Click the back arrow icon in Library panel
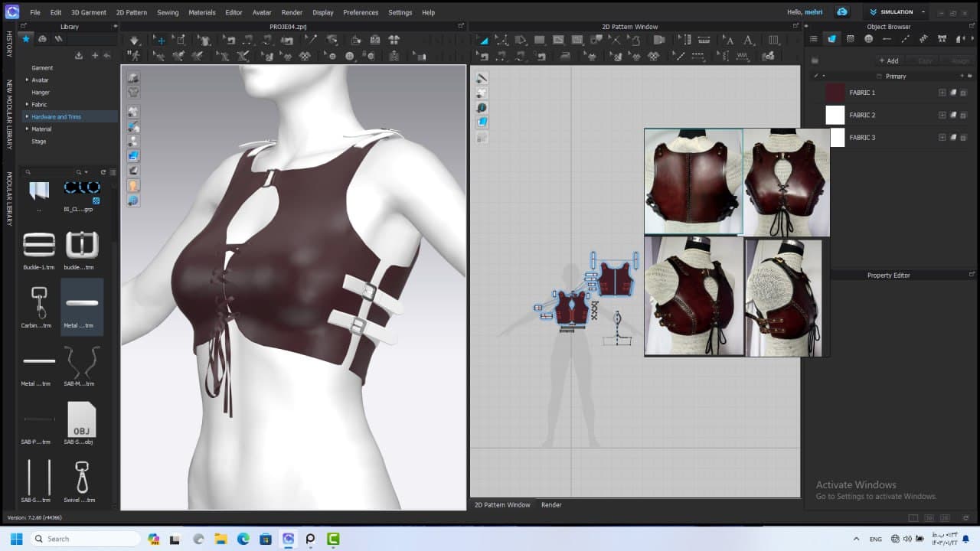 (107, 55)
